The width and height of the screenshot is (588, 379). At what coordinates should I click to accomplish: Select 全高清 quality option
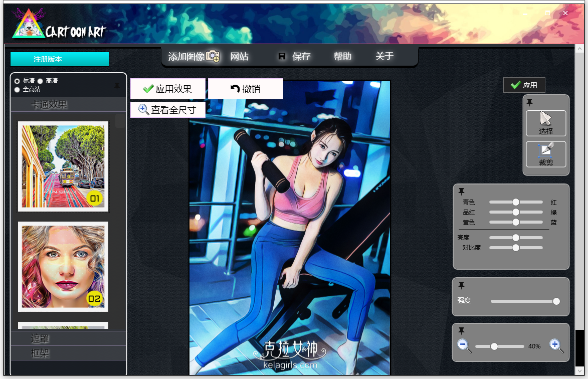click(x=17, y=90)
